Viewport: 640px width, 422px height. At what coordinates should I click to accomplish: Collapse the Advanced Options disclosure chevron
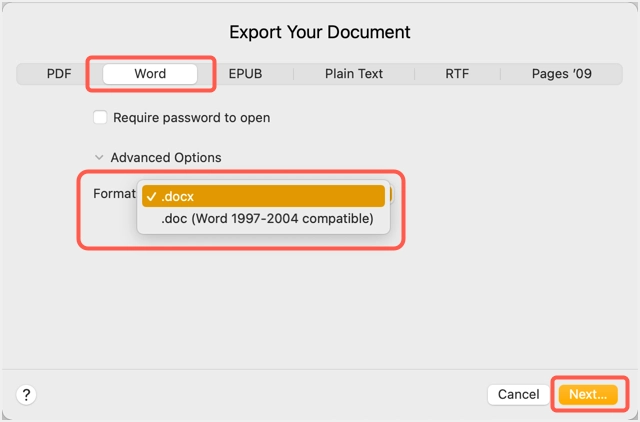click(x=98, y=158)
